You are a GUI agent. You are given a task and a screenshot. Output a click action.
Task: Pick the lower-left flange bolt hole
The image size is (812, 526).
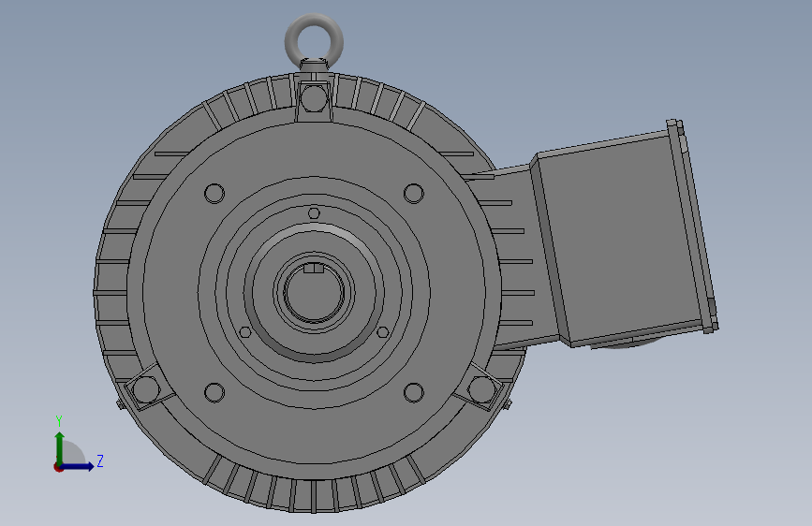click(214, 392)
